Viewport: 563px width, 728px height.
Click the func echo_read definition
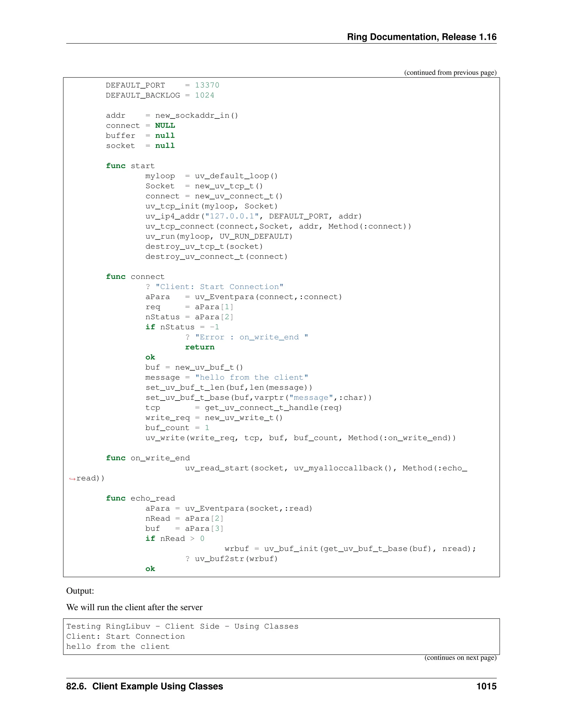(140, 498)
